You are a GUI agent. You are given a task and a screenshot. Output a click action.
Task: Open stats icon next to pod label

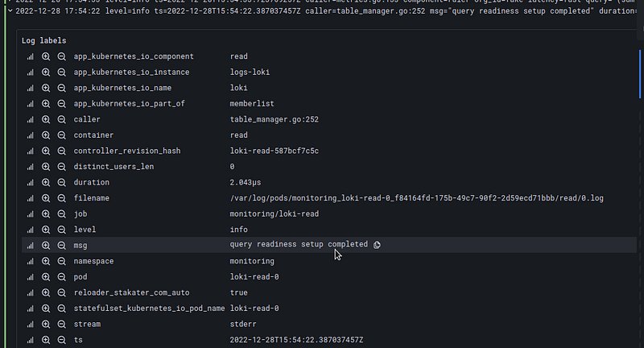30,277
